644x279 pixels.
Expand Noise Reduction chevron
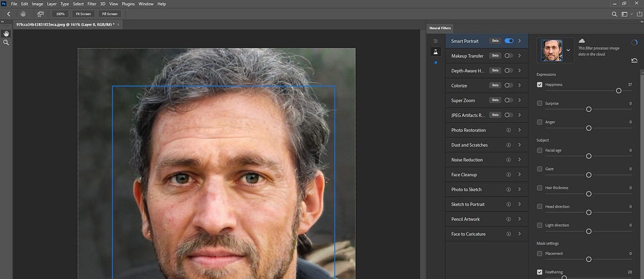tap(519, 160)
